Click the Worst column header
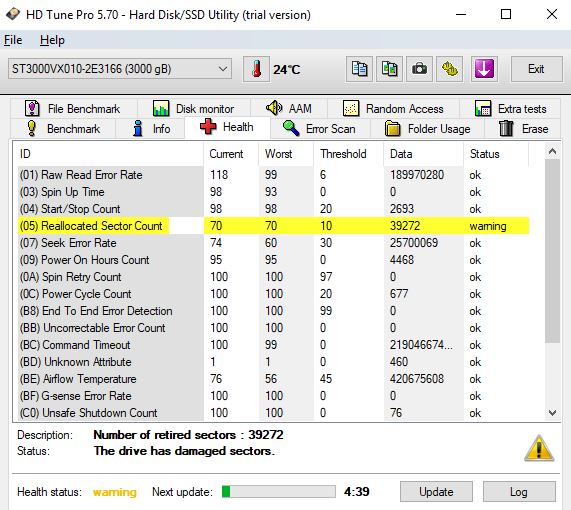571x510 pixels. [x=286, y=154]
